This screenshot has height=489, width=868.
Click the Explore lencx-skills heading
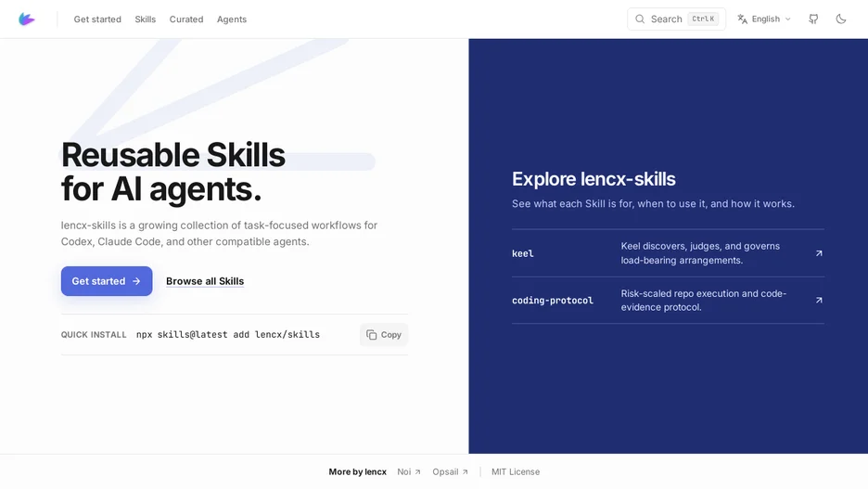click(594, 179)
